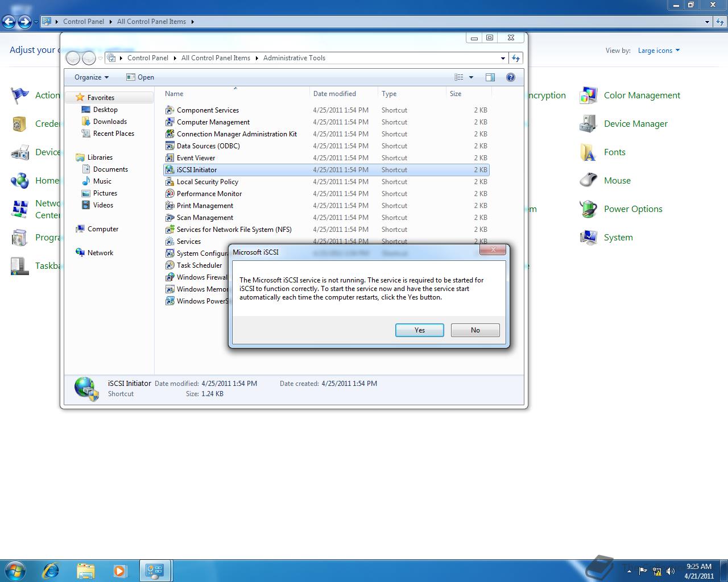728x582 pixels.
Task: Refresh the Administrative Tools folder
Action: [x=516, y=58]
